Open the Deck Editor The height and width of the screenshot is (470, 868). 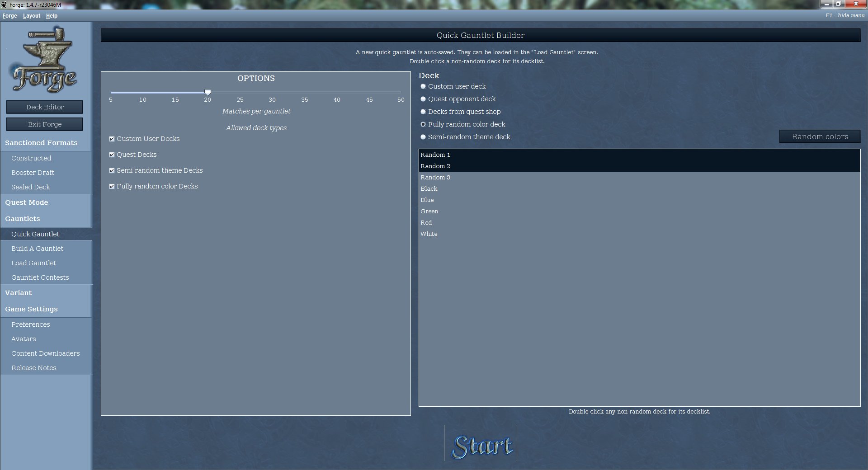click(x=45, y=107)
